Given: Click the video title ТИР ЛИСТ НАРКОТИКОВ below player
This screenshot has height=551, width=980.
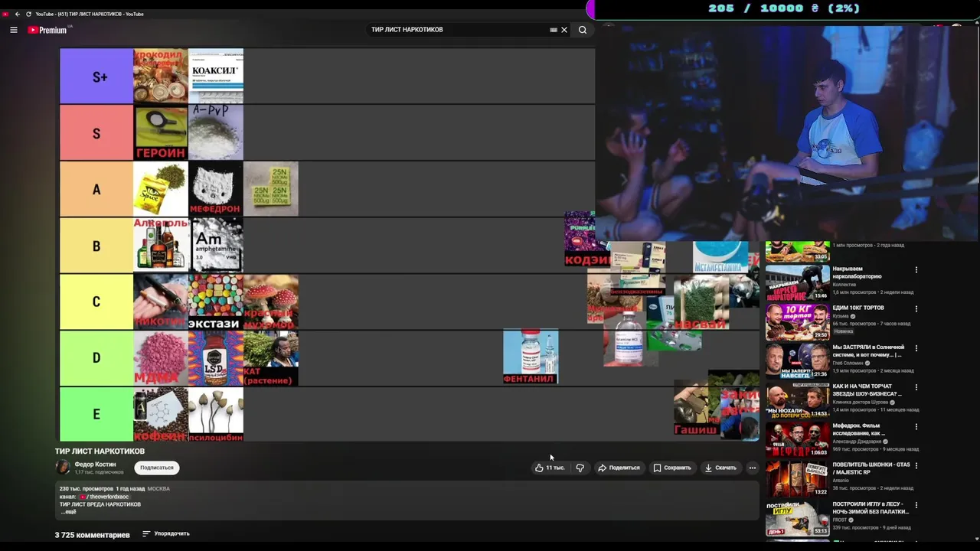Looking at the screenshot, I should coord(100,452).
